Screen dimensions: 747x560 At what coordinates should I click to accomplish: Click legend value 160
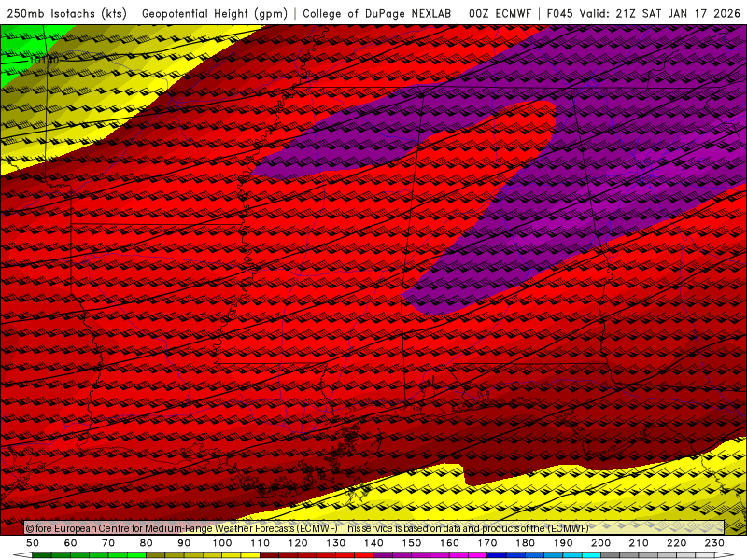pos(449,543)
